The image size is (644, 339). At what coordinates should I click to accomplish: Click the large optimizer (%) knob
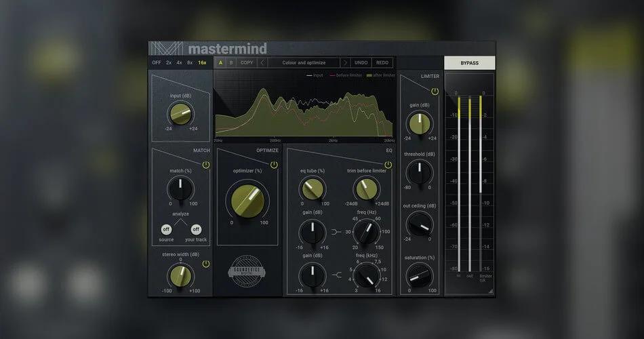point(247,201)
